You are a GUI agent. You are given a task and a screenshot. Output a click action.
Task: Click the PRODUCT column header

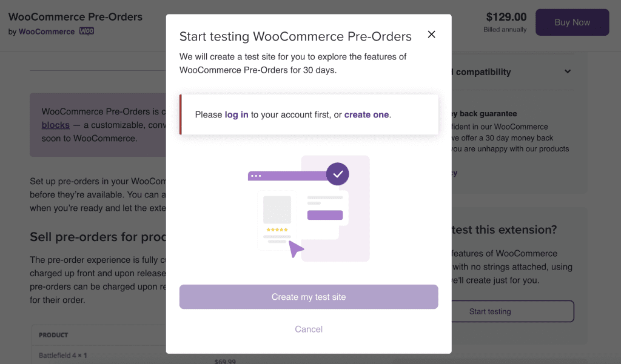[x=53, y=335]
